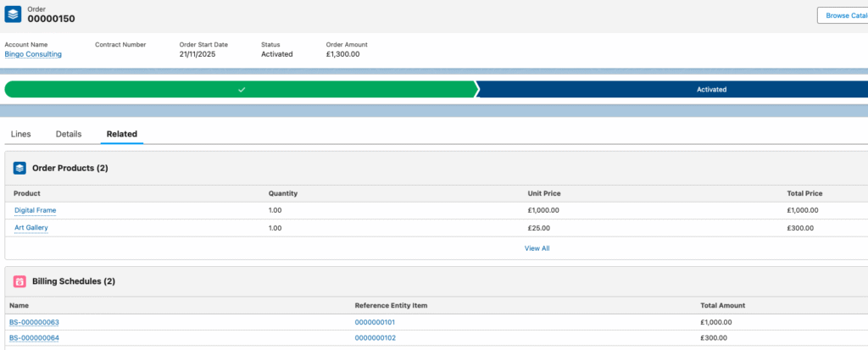The width and height of the screenshot is (868, 350).
Task: Click the Billing Schedules section icon
Action: [x=19, y=281]
